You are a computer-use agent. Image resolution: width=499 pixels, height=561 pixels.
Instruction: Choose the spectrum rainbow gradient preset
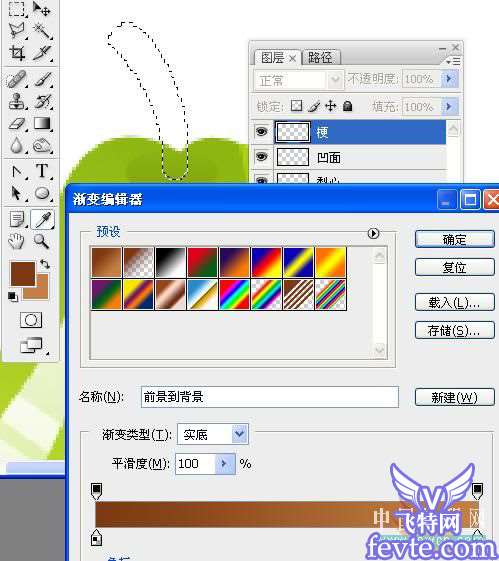point(234,294)
